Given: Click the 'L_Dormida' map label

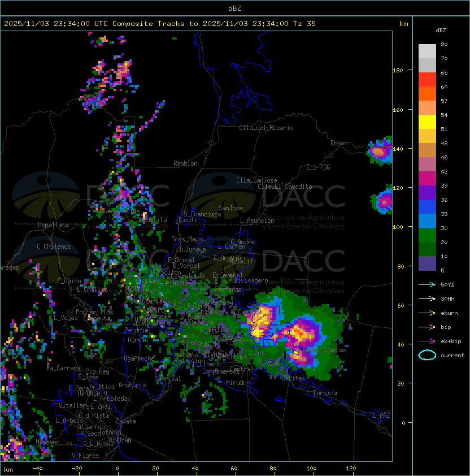Looking at the screenshot, I should [321, 393].
